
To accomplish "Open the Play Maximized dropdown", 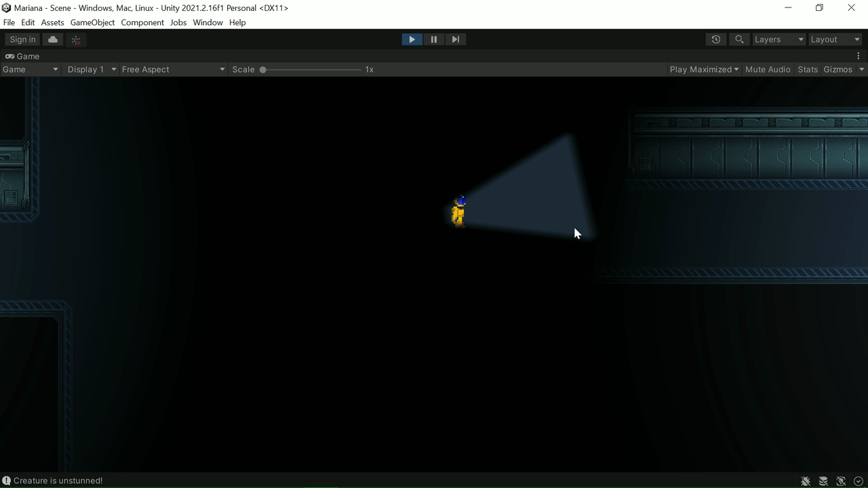I will pyautogui.click(x=704, y=69).
